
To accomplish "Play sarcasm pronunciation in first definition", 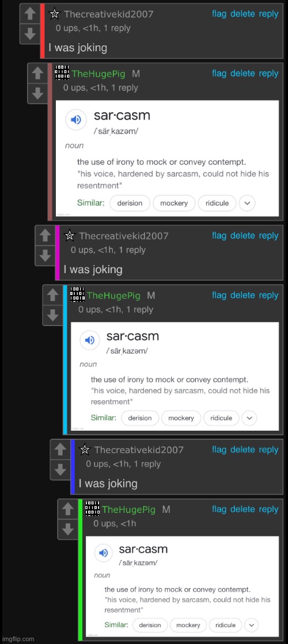I will [x=76, y=120].
